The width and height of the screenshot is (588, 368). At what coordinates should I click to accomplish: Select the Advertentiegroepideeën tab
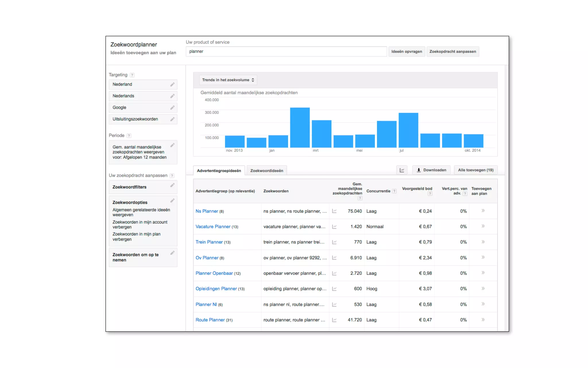[219, 170]
